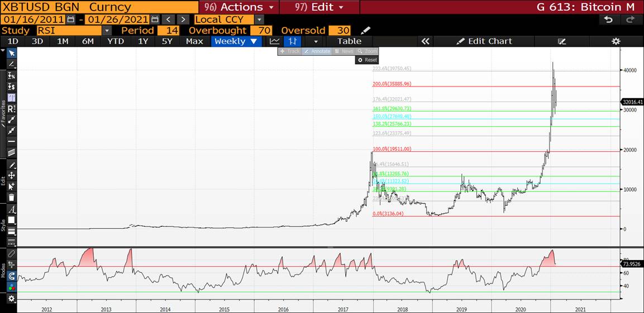Open the gear settings at bottom of left toolbar
Viewport: 644px width, 313px height.
pos(12,298)
